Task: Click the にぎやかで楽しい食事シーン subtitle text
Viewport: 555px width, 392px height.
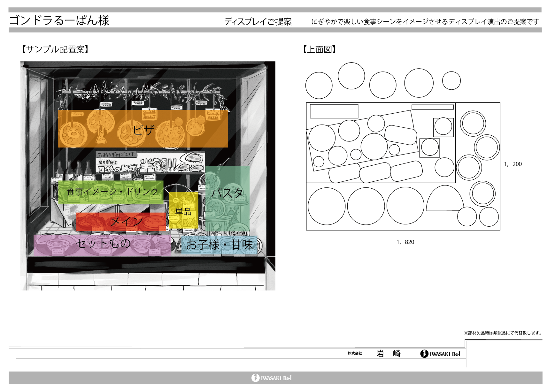Action: pos(425,22)
